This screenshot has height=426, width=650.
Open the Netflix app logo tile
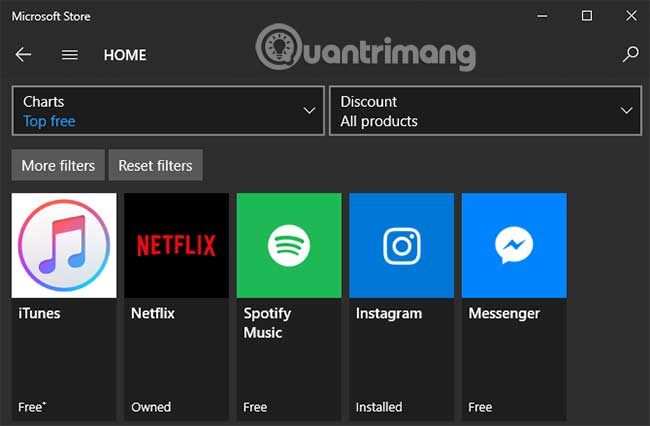[x=177, y=245]
